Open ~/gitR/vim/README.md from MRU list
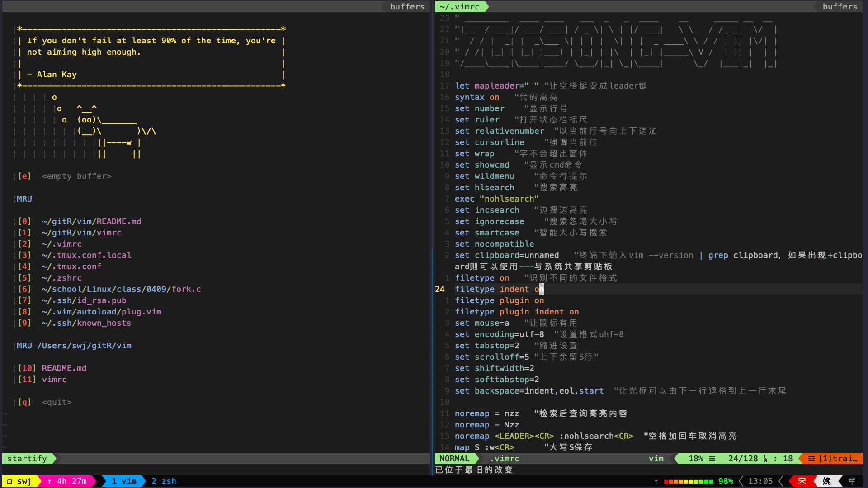The image size is (868, 488). click(x=91, y=221)
